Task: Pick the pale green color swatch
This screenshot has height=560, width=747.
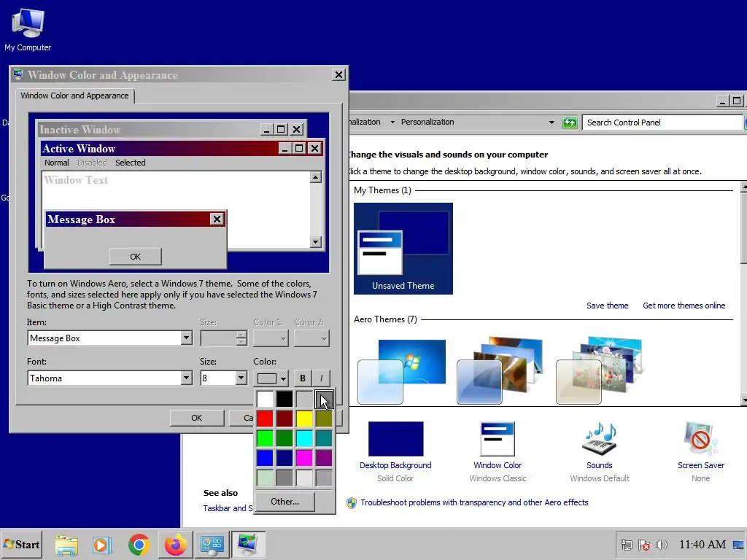Action: pos(265,478)
